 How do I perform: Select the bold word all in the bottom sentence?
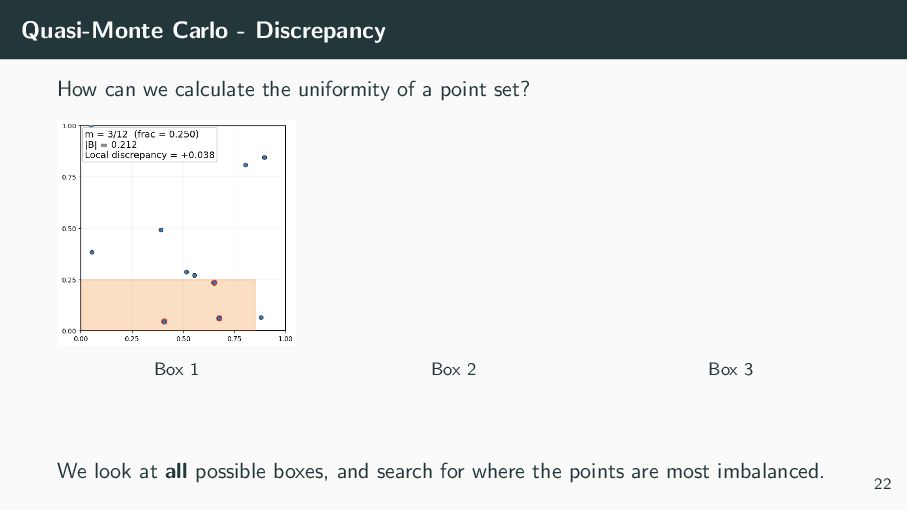click(x=176, y=471)
